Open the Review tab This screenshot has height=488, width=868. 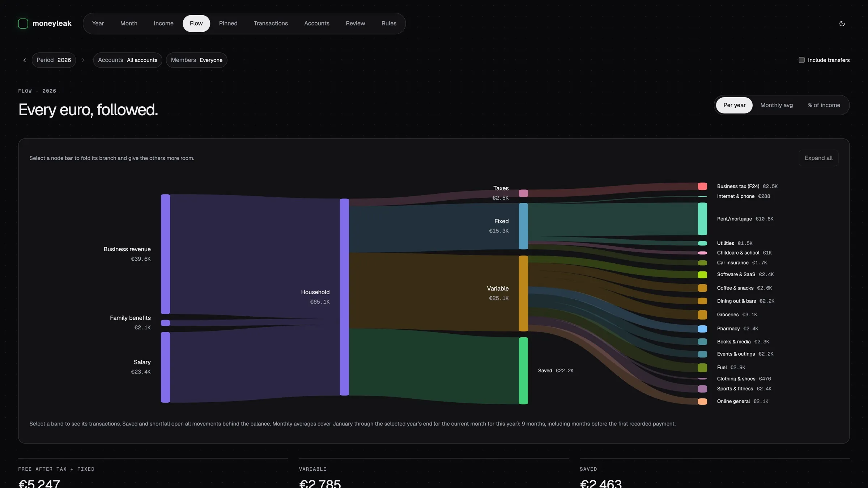(356, 23)
